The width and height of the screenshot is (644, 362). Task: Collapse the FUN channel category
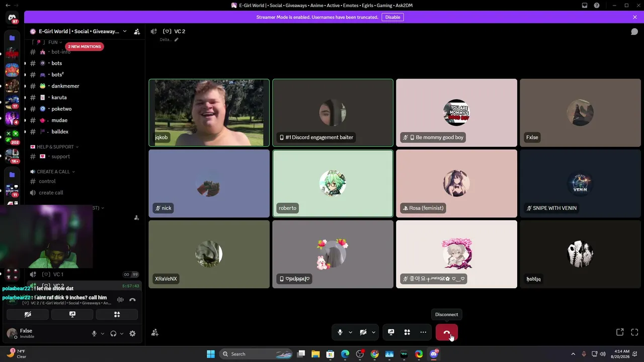coord(53,42)
